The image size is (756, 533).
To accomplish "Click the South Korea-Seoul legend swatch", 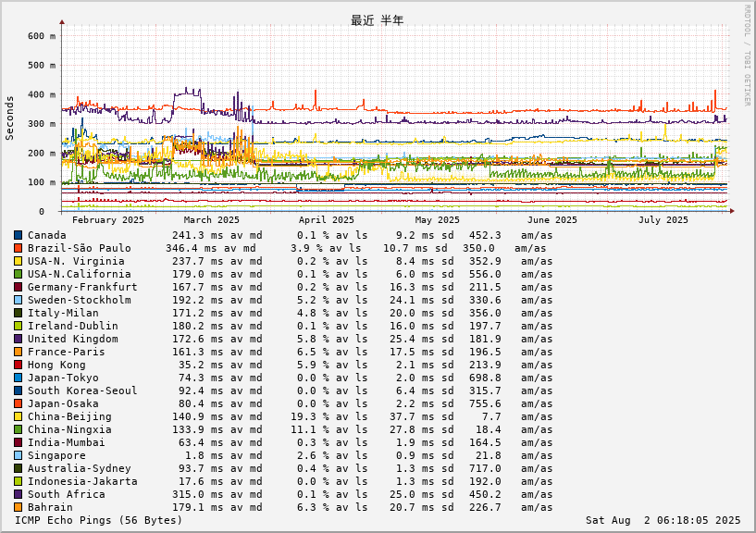I will 18,390.
